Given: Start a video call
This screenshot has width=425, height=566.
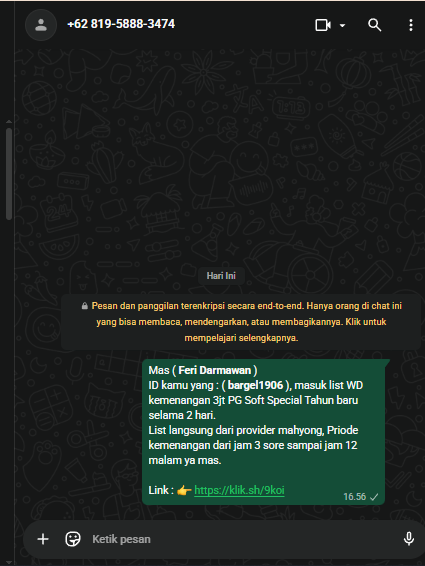Looking at the screenshot, I should 323,25.
